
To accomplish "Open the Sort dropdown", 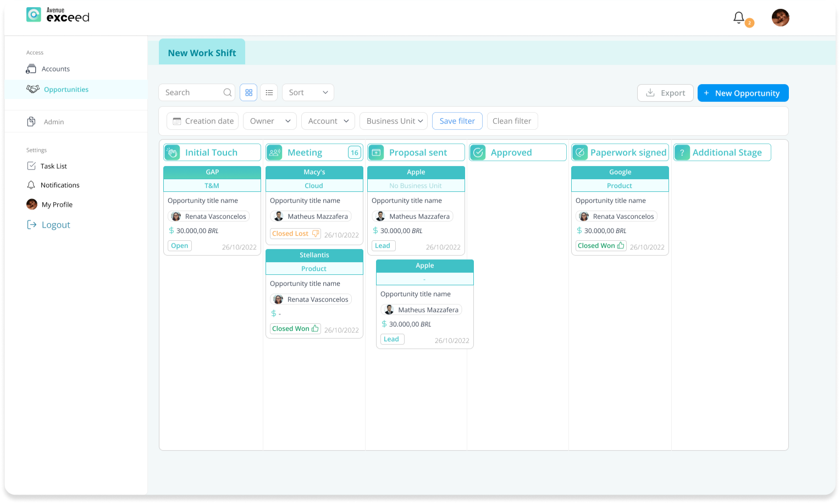I will tap(308, 92).
